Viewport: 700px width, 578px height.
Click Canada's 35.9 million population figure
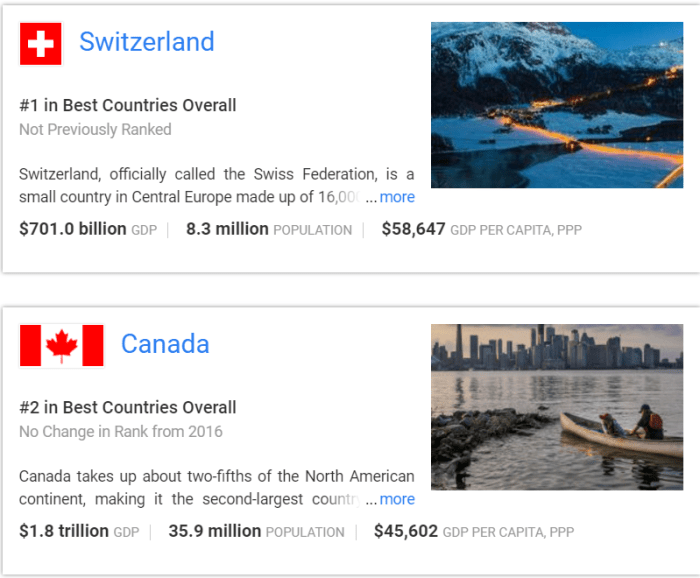[216, 531]
